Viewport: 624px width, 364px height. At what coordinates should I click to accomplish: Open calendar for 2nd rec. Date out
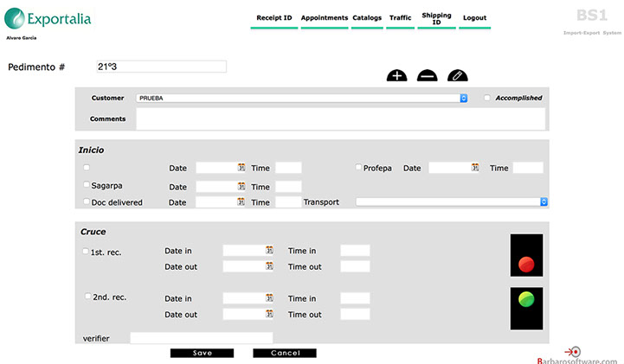pyautogui.click(x=268, y=315)
